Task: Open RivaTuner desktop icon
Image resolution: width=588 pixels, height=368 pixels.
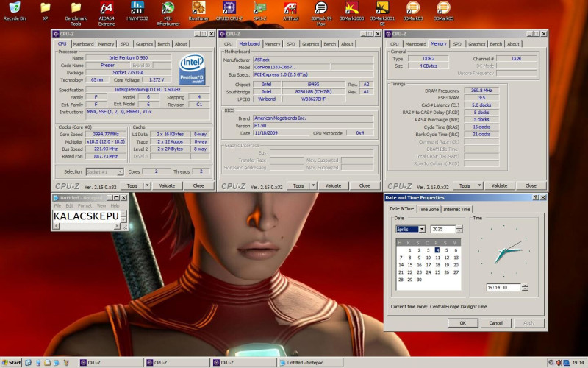Action: (x=198, y=11)
